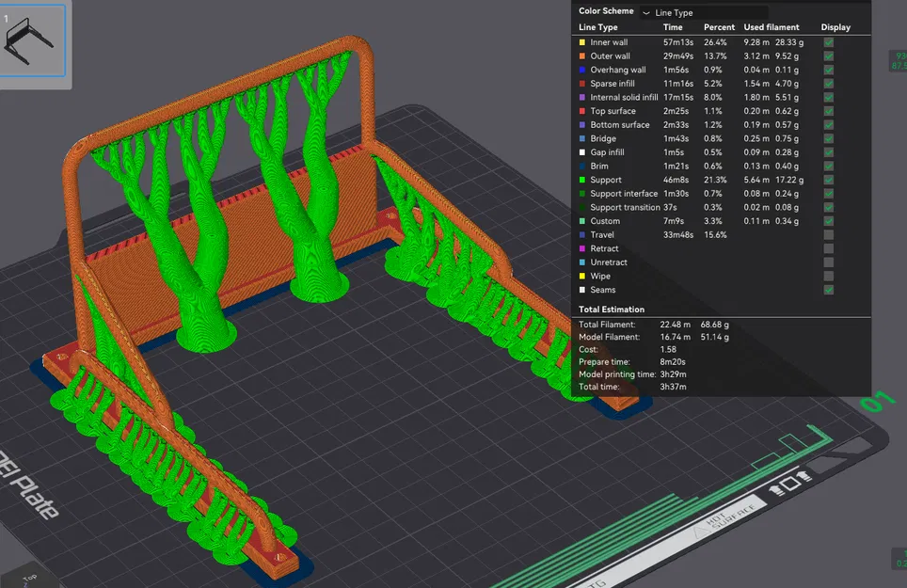
Task: Enable Wipe display checkbox
Action: coord(828,277)
